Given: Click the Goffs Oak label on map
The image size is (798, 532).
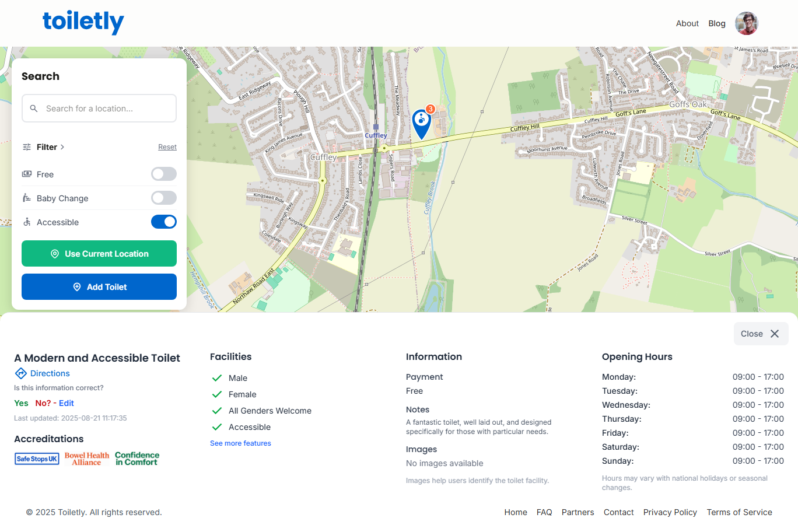Looking at the screenshot, I should click(688, 104).
